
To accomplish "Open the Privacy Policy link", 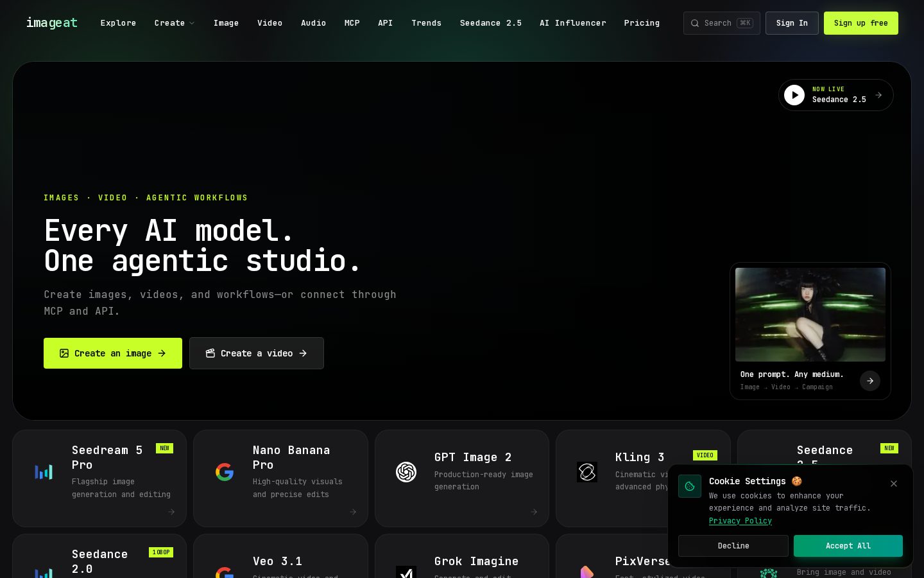I will (740, 521).
